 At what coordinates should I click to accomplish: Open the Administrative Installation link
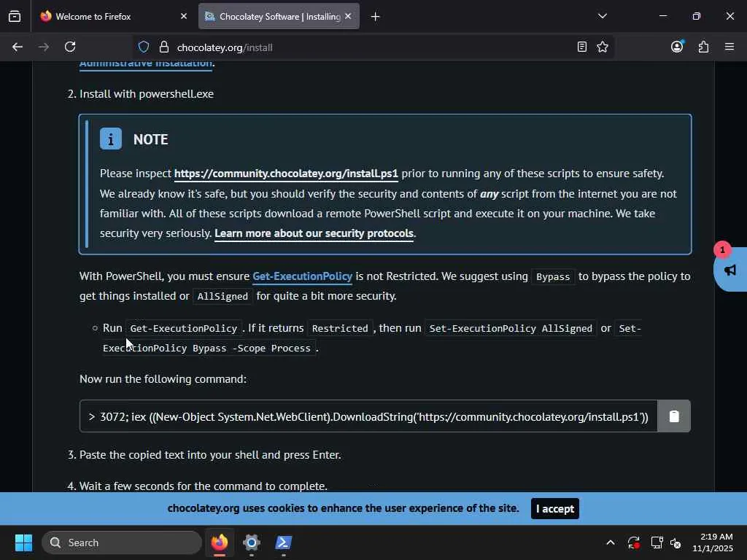146,64
